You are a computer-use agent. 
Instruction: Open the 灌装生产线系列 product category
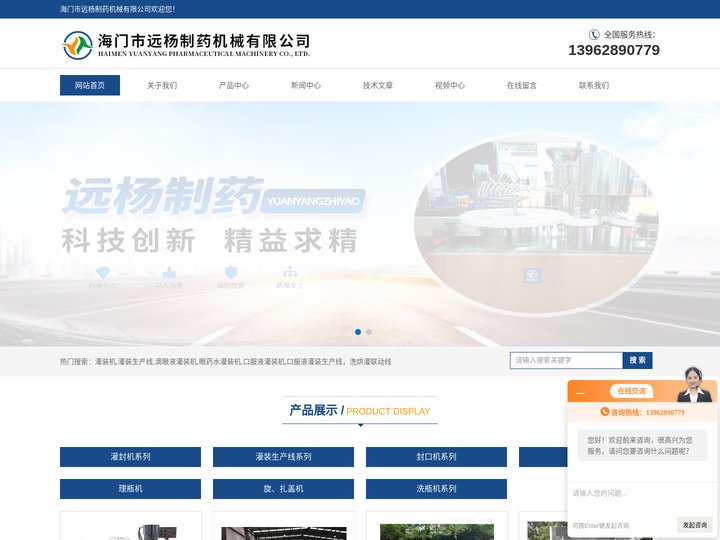point(283,457)
